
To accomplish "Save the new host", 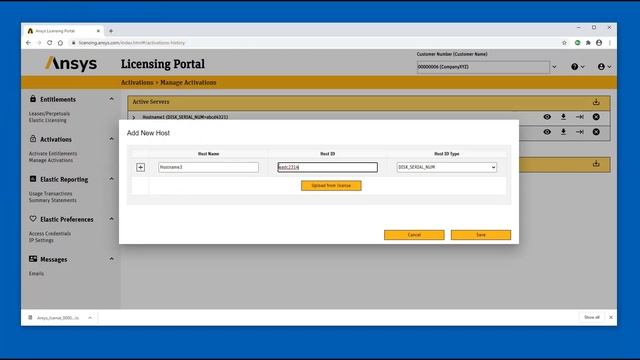I will [481, 235].
